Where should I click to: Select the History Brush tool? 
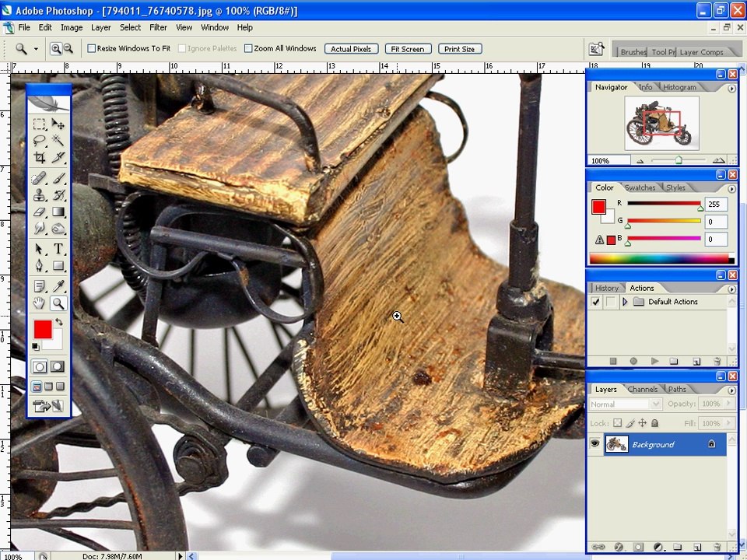pos(58,194)
